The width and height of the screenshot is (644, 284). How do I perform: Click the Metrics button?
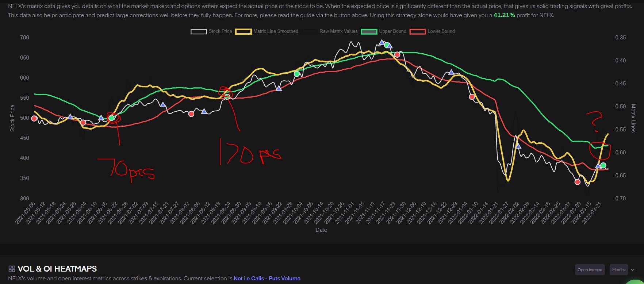point(618,270)
